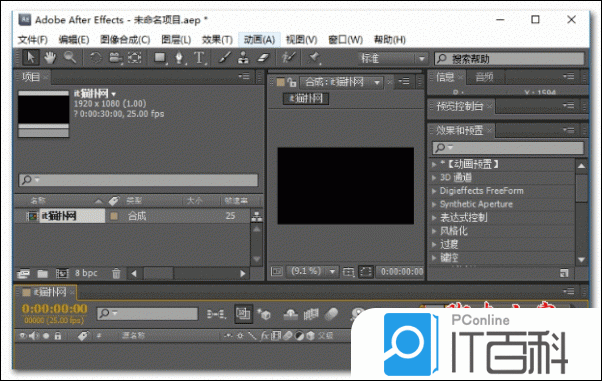Select the Pen tool
This screenshot has height=381, width=602.
pos(179,58)
